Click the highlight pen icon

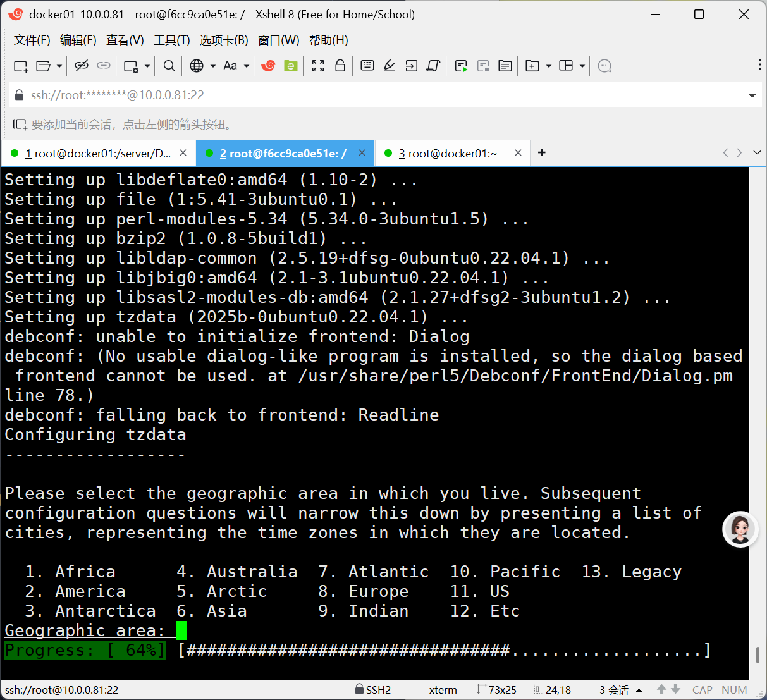coord(390,66)
